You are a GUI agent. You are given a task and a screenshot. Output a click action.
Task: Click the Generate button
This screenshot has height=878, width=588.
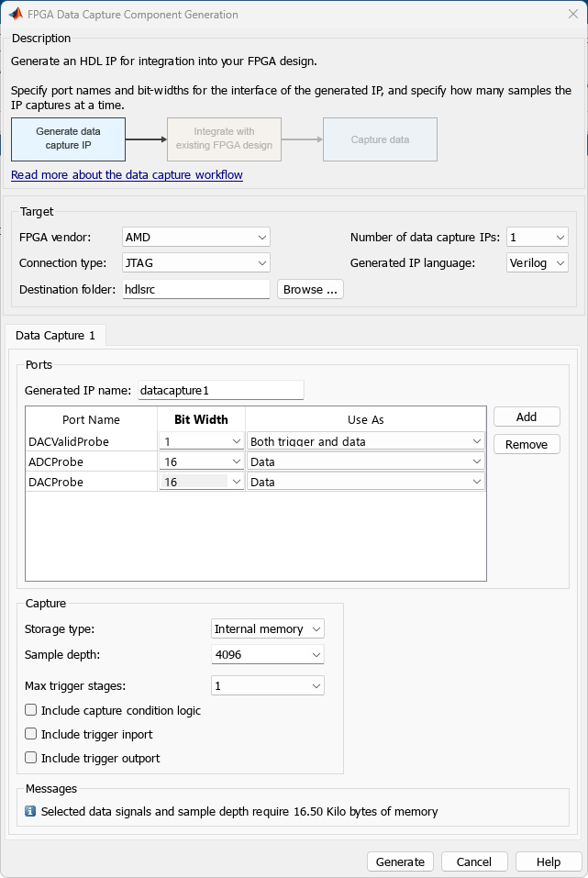tap(401, 861)
